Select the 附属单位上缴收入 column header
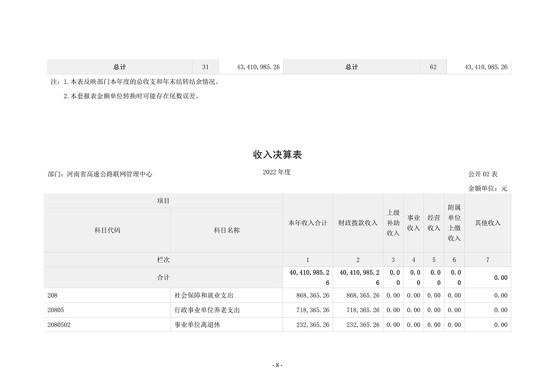This screenshot has height=392, width=555. click(x=454, y=223)
